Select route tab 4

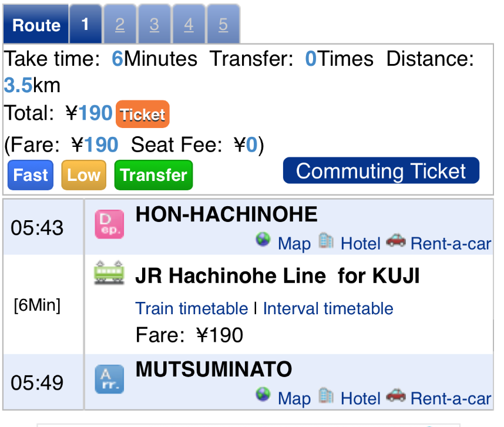tap(189, 24)
